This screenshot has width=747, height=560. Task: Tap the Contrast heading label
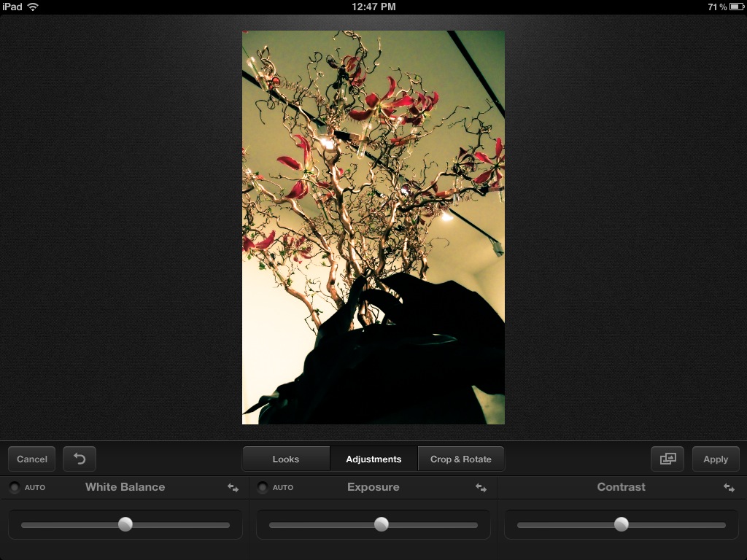pos(622,487)
